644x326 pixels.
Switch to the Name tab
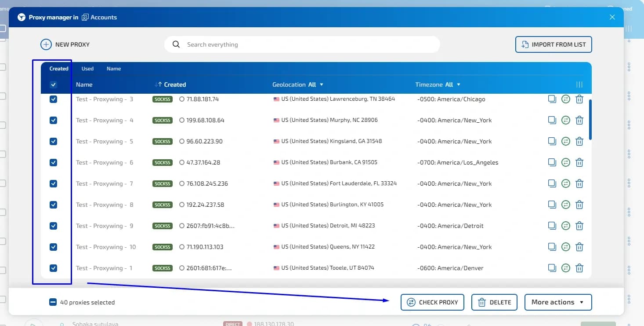click(113, 69)
